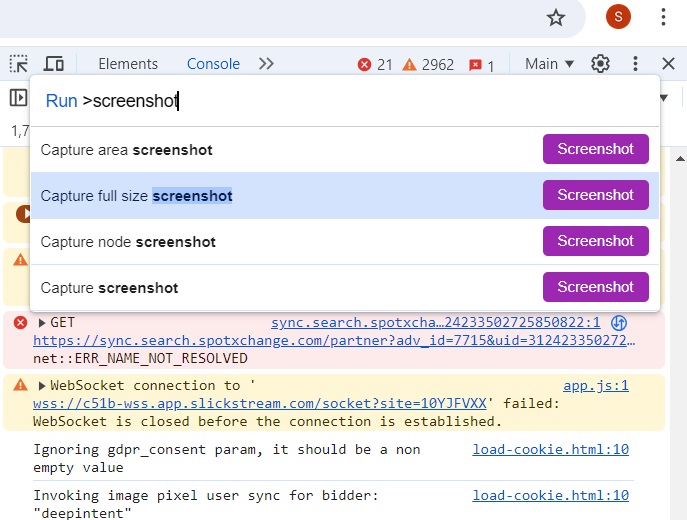Viewport: 687px width, 520px height.
Task: Open load-cookie.html:10 link for deepintent message
Action: tap(551, 495)
